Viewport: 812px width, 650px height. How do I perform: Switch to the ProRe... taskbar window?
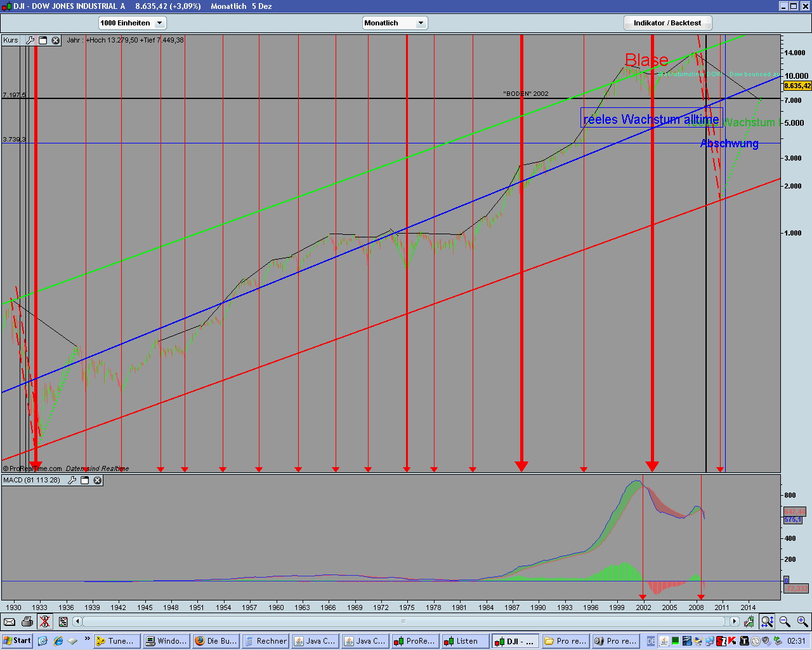[414, 641]
